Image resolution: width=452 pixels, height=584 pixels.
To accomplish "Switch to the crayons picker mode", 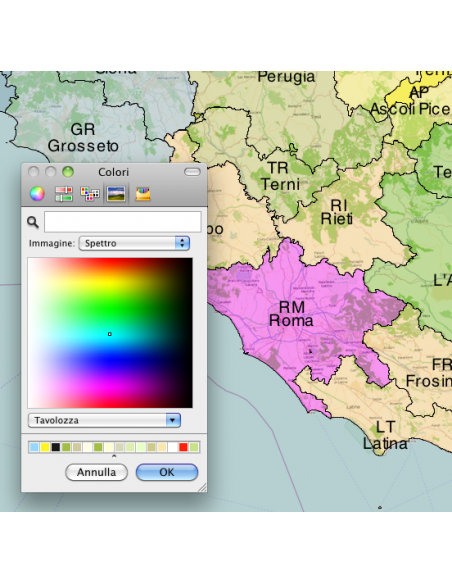I will click(143, 194).
